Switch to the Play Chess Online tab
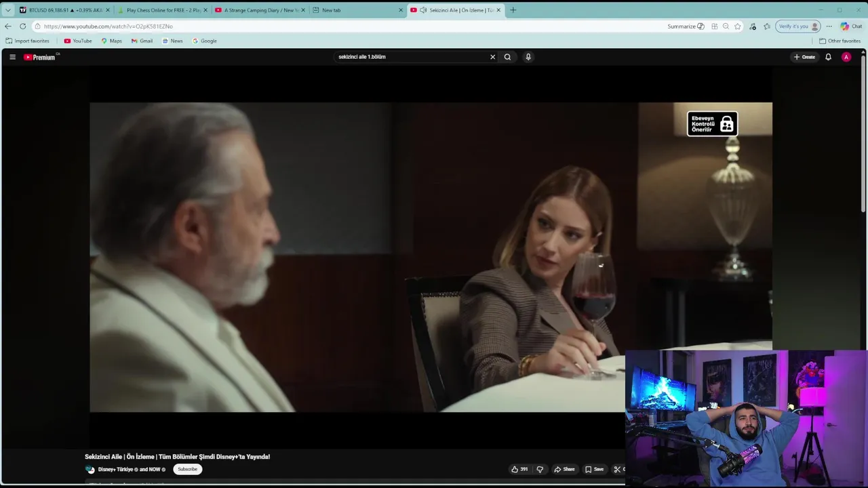This screenshot has width=868, height=488. tap(161, 10)
